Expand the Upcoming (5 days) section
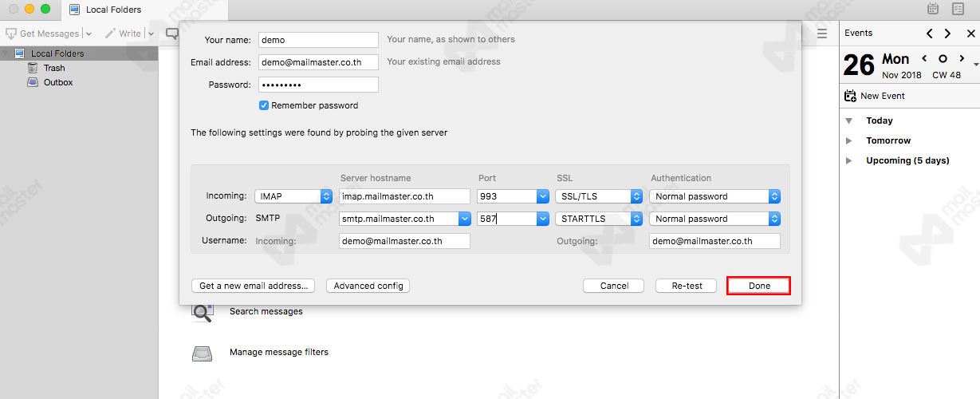This screenshot has width=980, height=399. 850,160
